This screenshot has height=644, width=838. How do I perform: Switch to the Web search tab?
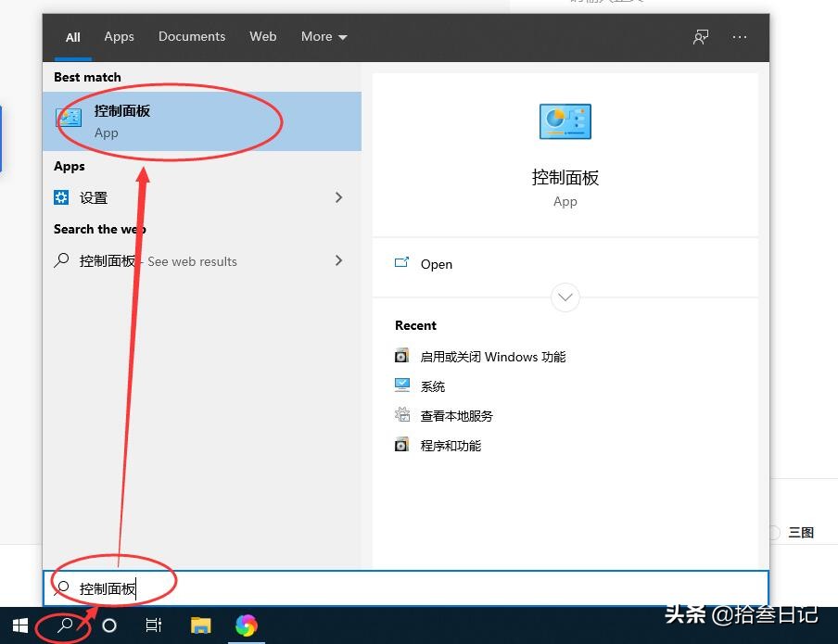(x=262, y=36)
